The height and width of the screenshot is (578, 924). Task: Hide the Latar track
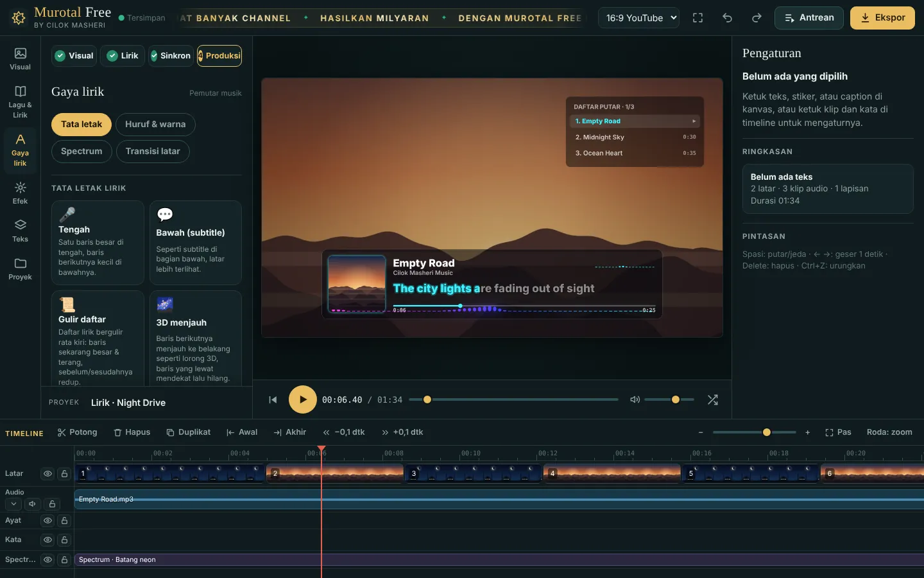click(x=47, y=473)
